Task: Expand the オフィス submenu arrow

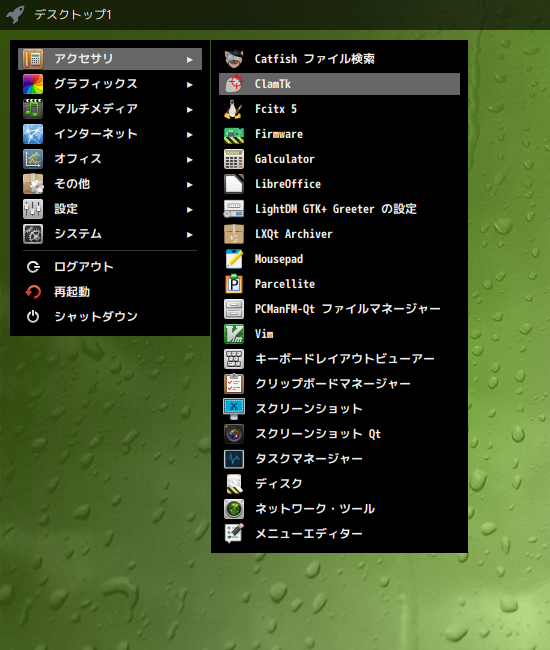Action: pyautogui.click(x=190, y=160)
